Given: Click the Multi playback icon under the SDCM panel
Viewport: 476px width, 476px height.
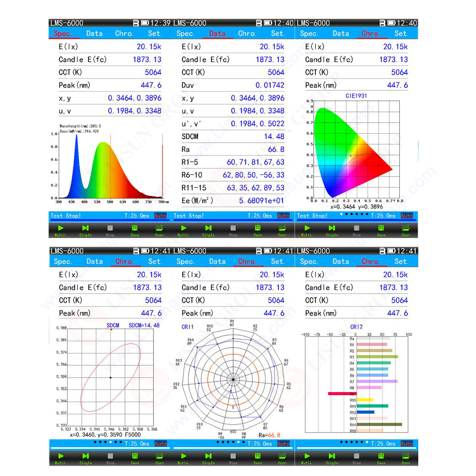Looking at the screenshot, I should pos(60,456).
